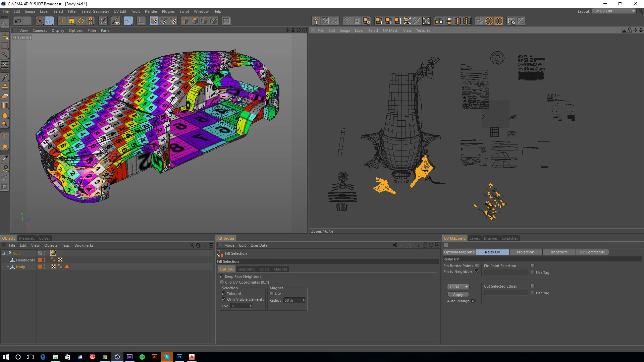Pick the Clone Stamp tool
Viewport: 644px width, 362px height.
pyautogui.click(x=5, y=86)
